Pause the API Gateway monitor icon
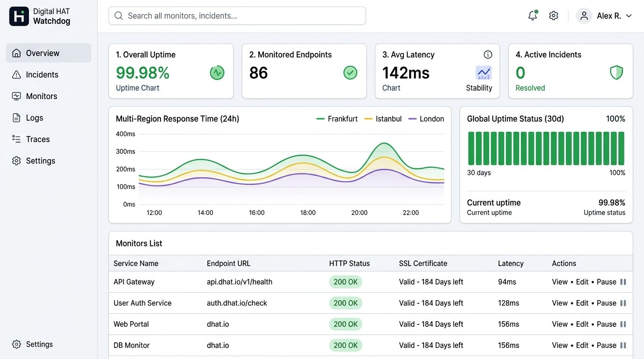Screen dimensions: 644x359 coord(623,282)
